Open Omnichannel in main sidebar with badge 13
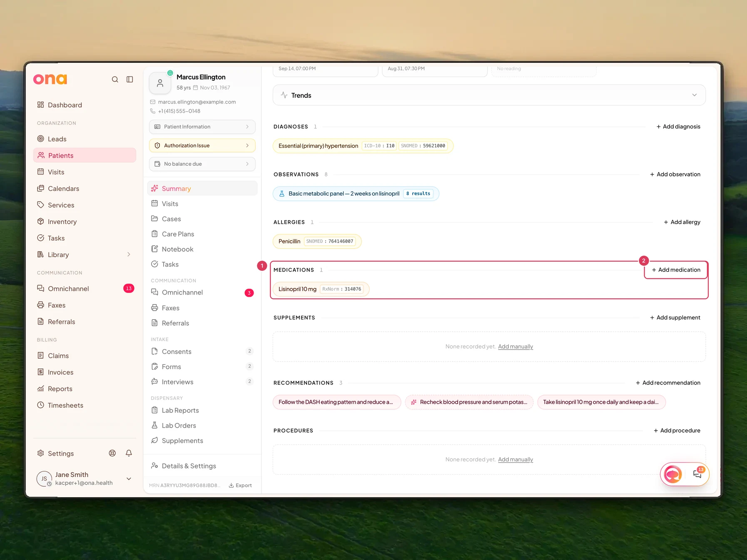The width and height of the screenshot is (747, 560). [x=85, y=289]
